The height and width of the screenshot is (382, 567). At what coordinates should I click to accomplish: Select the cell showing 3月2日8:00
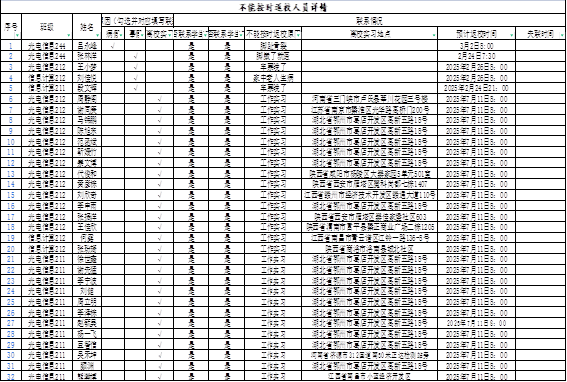pos(476,46)
